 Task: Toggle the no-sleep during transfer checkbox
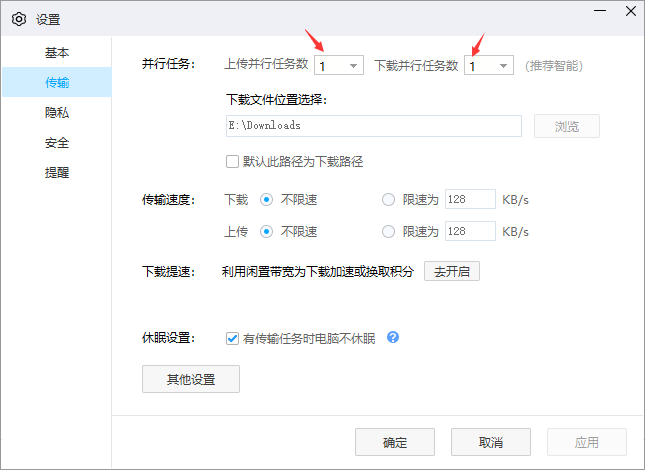tap(233, 338)
